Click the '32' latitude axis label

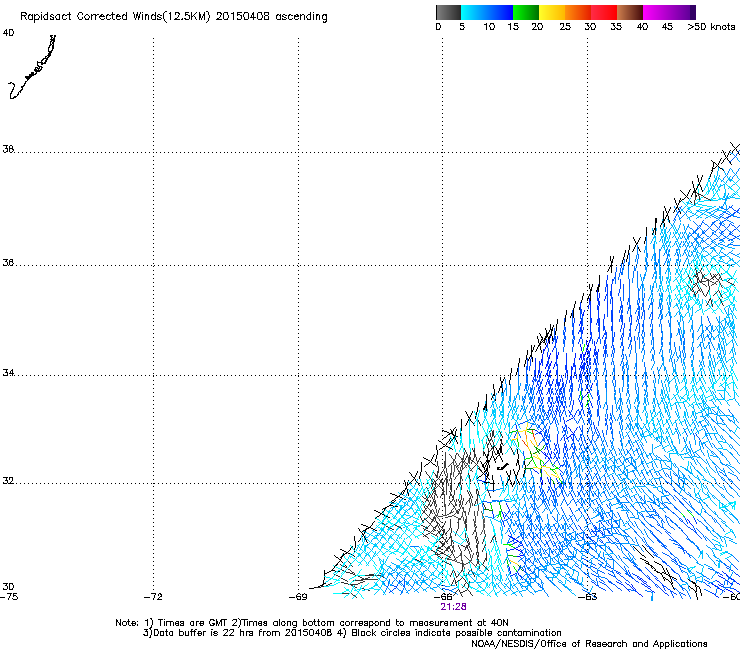tap(8, 481)
